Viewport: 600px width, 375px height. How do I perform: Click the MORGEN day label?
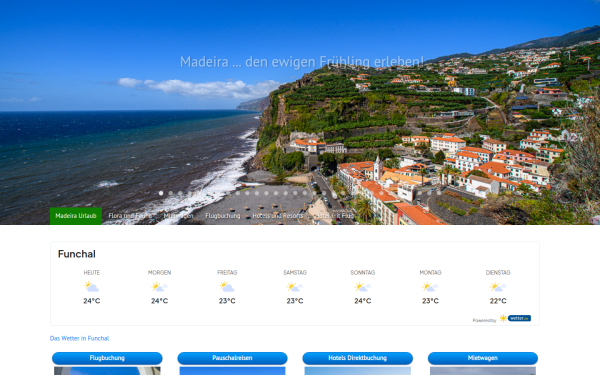tap(159, 272)
